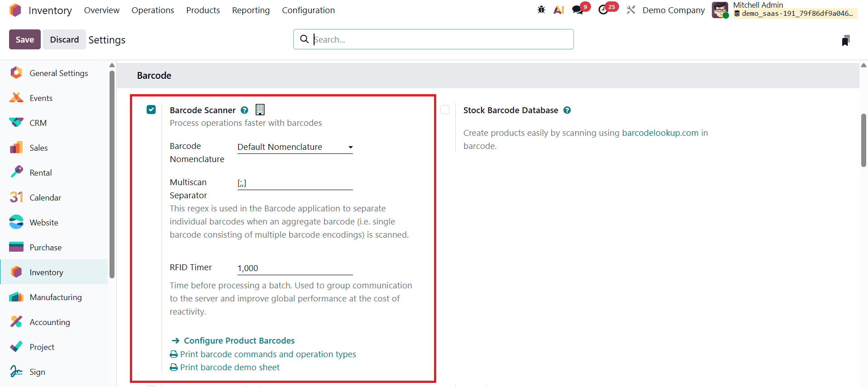Select Inventory settings in sidebar
The width and height of the screenshot is (868, 387).
pyautogui.click(x=54, y=272)
